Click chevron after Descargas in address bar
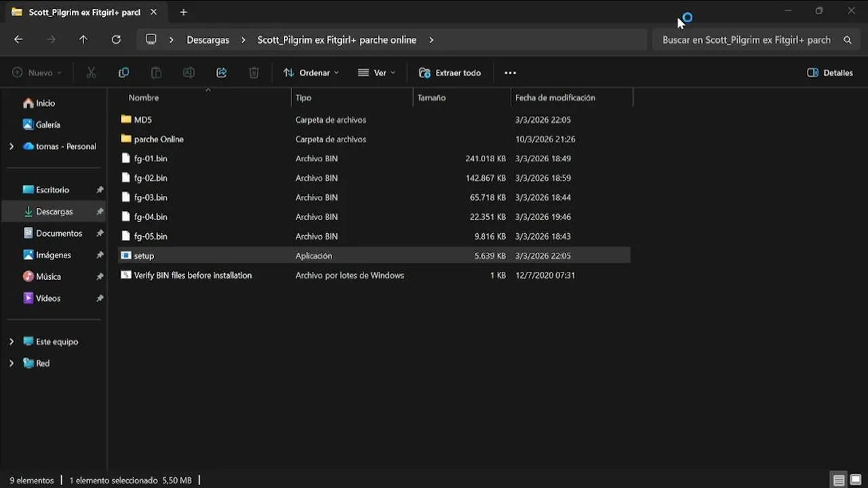Image resolution: width=868 pixels, height=488 pixels. tap(243, 40)
